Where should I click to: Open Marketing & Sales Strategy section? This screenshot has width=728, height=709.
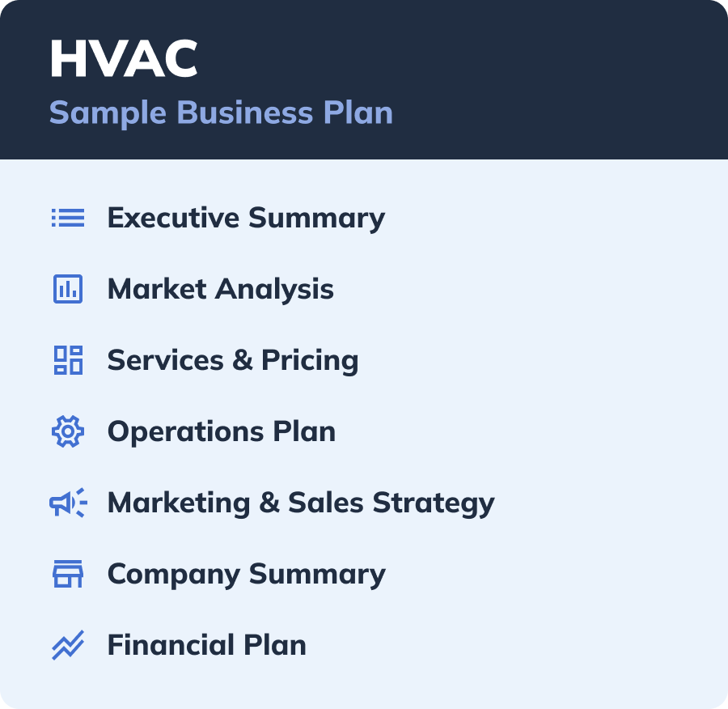300,503
